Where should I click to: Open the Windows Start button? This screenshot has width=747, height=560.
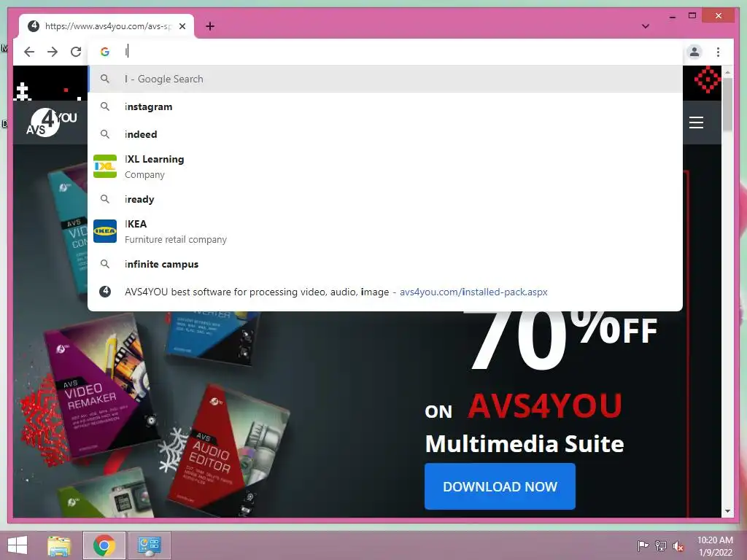pyautogui.click(x=18, y=545)
